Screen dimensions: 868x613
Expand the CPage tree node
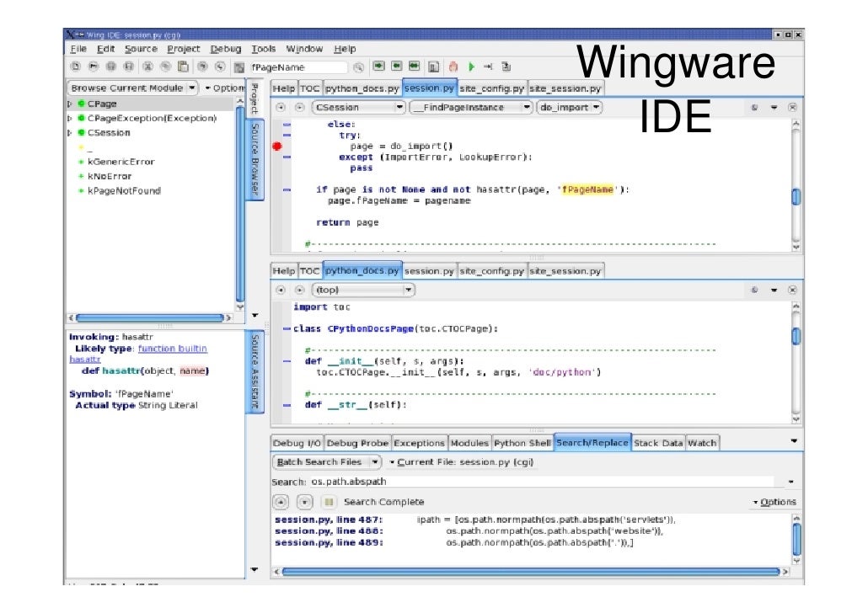click(x=70, y=104)
